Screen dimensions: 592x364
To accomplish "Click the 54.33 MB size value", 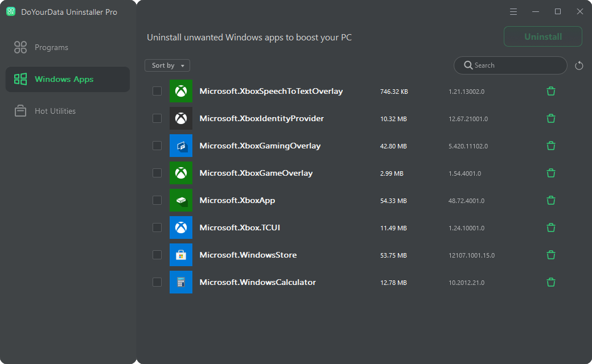I will [393, 201].
